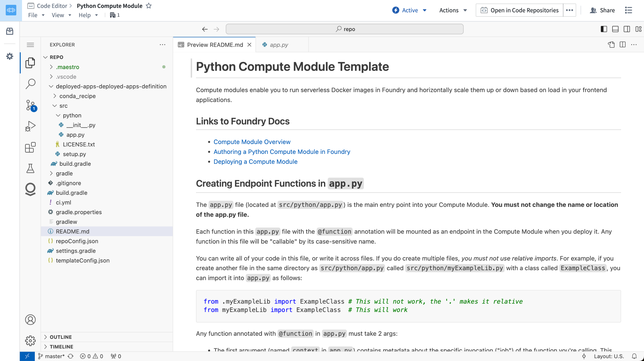Open the Explorer view in activity bar

click(x=30, y=63)
